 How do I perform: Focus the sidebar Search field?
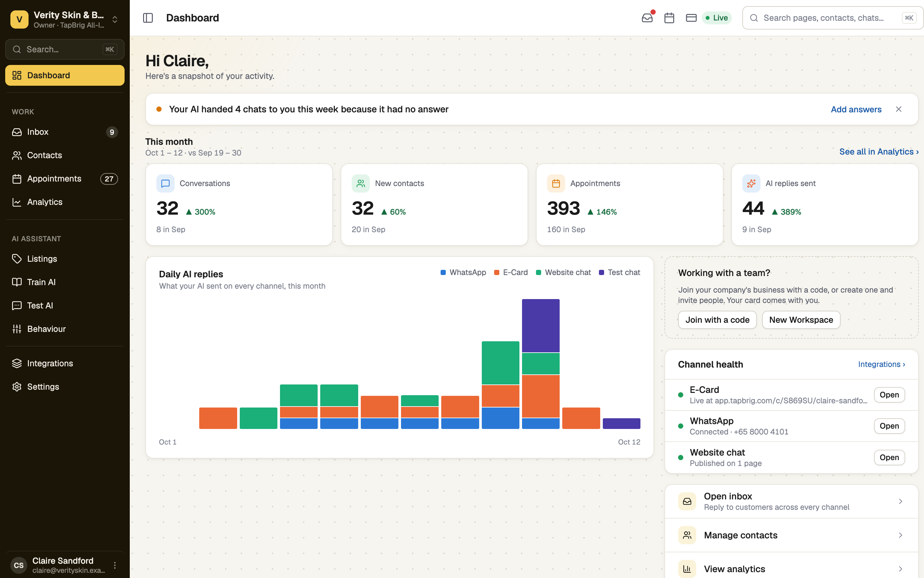point(65,49)
